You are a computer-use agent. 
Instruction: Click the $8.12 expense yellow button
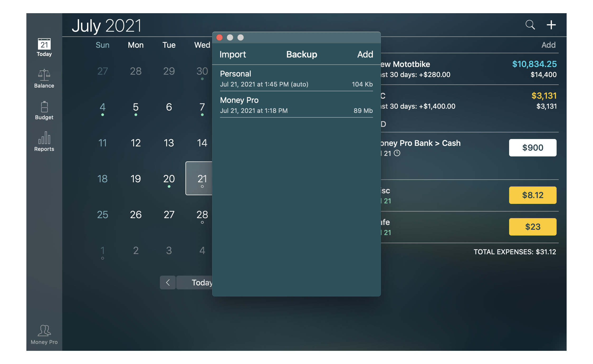click(x=532, y=195)
